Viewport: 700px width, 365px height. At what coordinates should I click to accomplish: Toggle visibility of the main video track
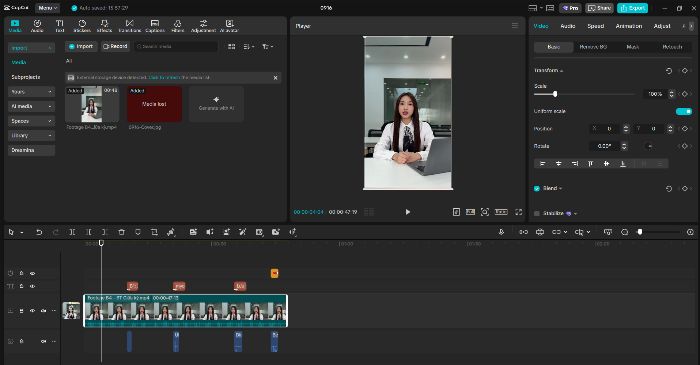(32, 311)
